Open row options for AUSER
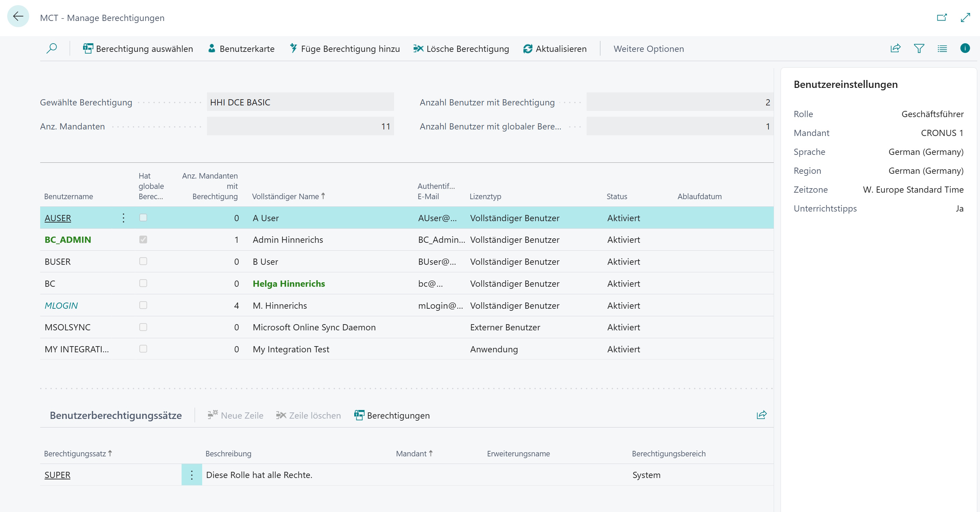The height and width of the screenshot is (512, 980). pos(123,218)
